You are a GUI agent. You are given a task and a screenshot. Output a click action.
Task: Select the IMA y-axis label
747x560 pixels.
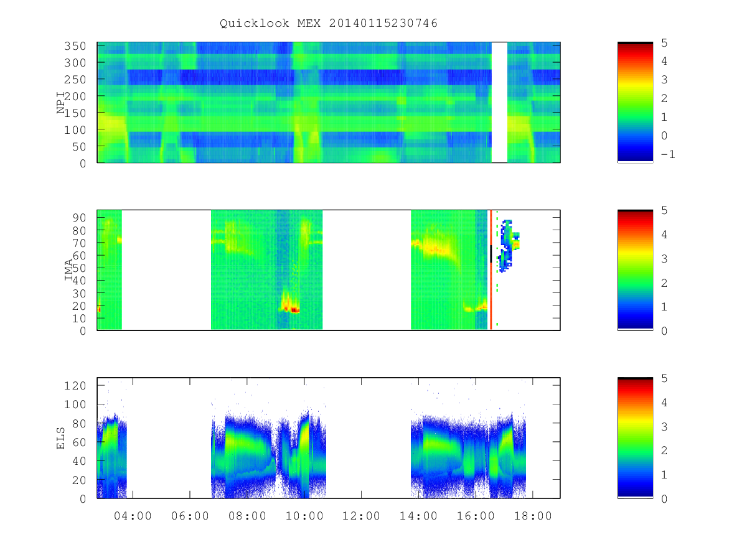pos(70,270)
